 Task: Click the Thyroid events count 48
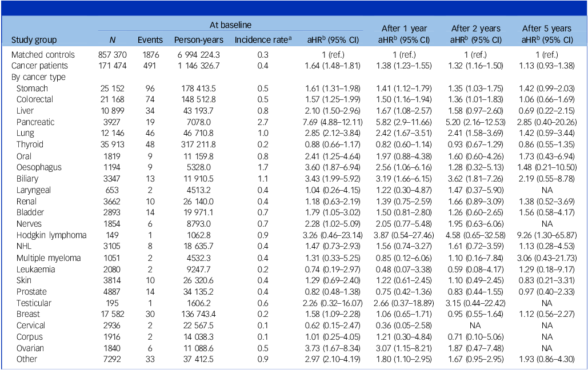[x=150, y=145]
